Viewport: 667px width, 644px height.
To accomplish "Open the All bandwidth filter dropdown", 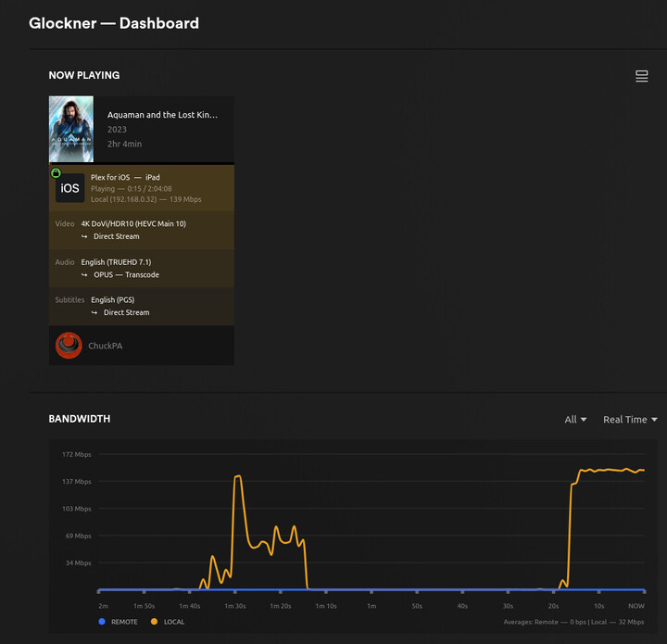I will click(x=575, y=420).
